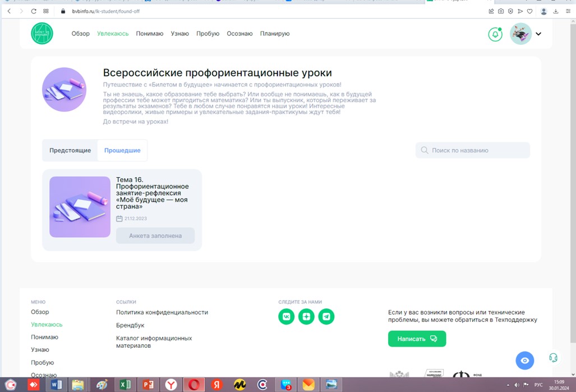This screenshot has height=392, width=576.
Task: Take a snapshot with camera icon
Action: [x=501, y=11]
